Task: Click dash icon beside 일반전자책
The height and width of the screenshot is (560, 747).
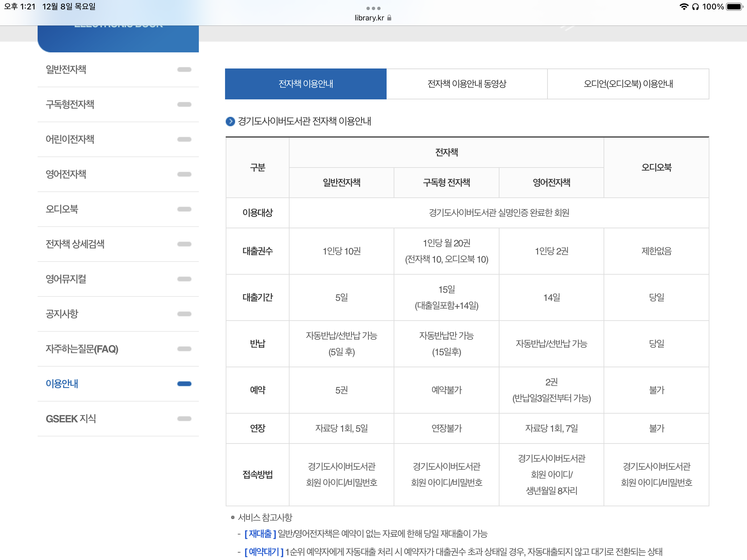Action: [x=184, y=69]
